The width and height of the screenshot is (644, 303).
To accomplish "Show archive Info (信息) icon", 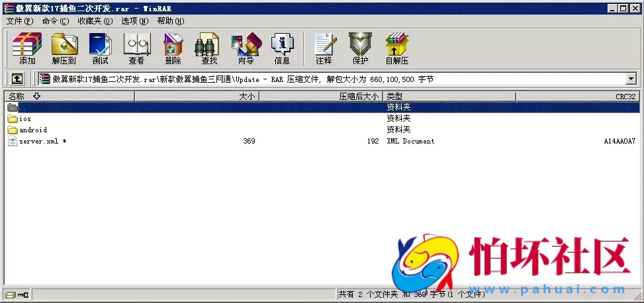I will (282, 48).
